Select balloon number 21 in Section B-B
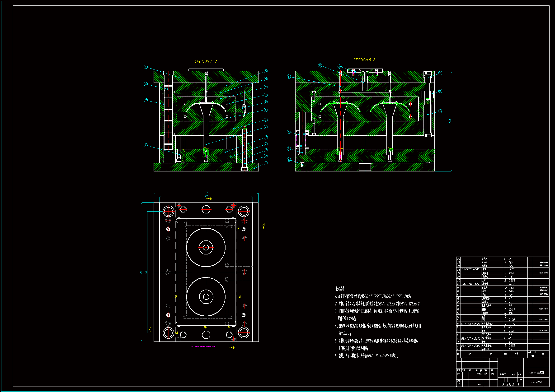 click(x=289, y=160)
